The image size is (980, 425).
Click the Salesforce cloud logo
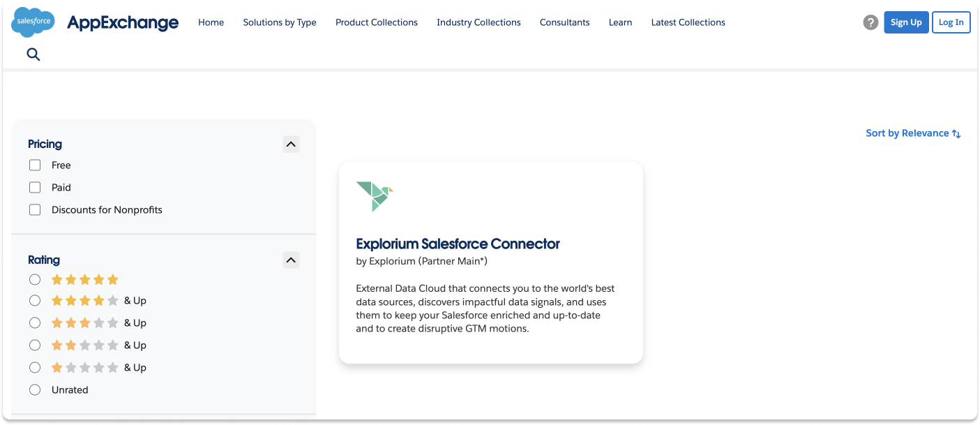point(32,22)
